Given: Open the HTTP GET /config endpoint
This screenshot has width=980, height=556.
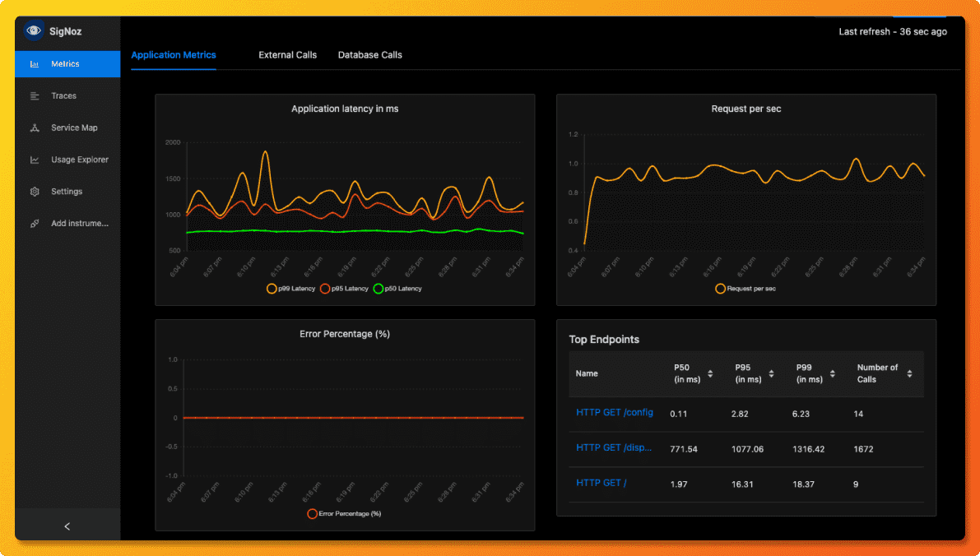Looking at the screenshot, I should pos(614,411).
